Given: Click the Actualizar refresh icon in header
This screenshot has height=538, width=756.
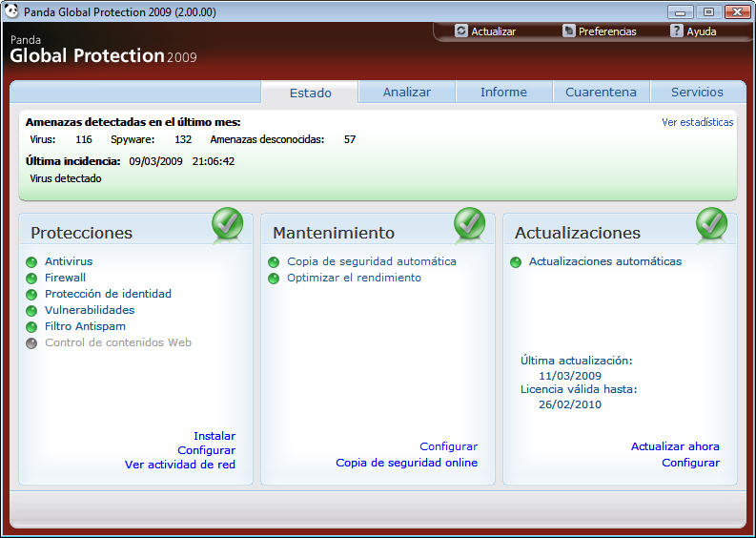Looking at the screenshot, I should pos(460,31).
